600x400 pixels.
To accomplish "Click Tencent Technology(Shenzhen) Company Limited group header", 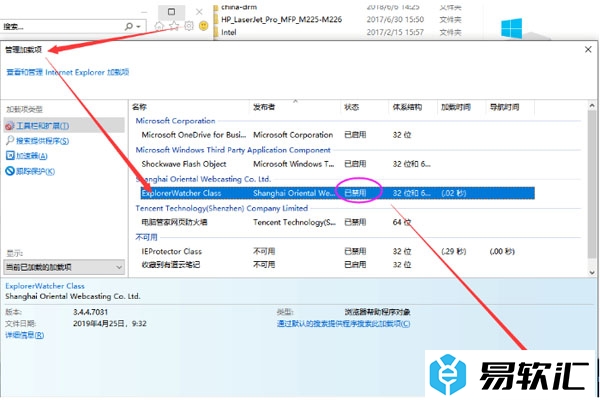I will pos(222,208).
